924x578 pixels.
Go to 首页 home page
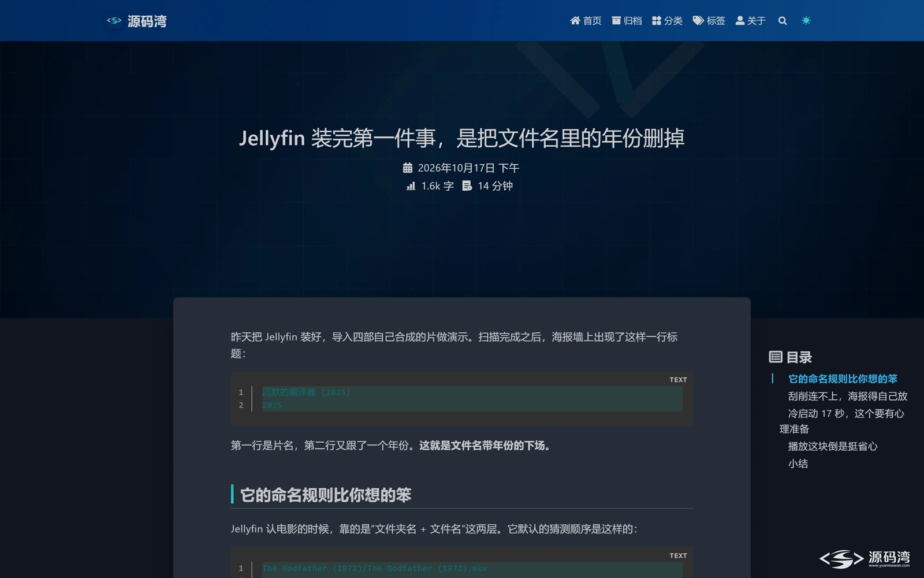coord(586,21)
